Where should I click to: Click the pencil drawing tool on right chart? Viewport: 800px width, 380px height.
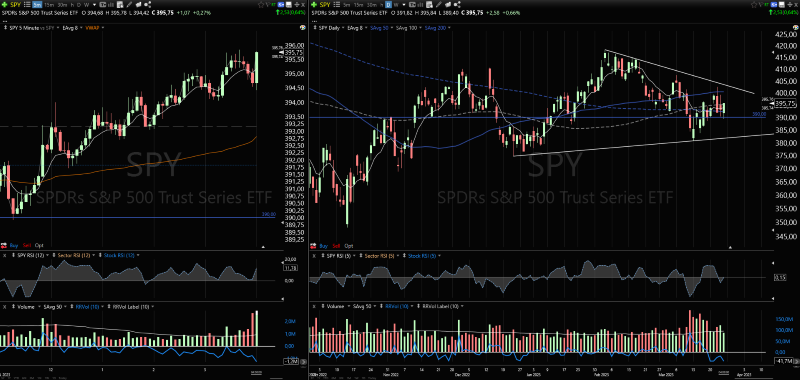(x=439, y=5)
